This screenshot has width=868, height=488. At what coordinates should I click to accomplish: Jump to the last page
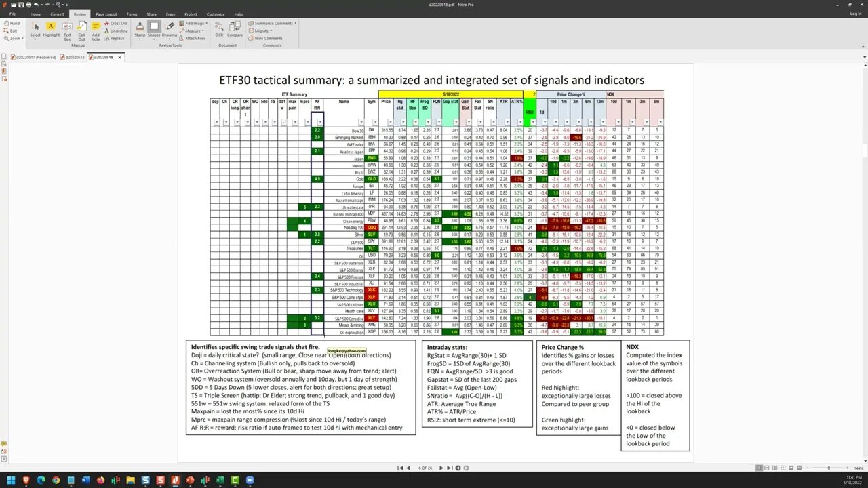click(x=450, y=468)
